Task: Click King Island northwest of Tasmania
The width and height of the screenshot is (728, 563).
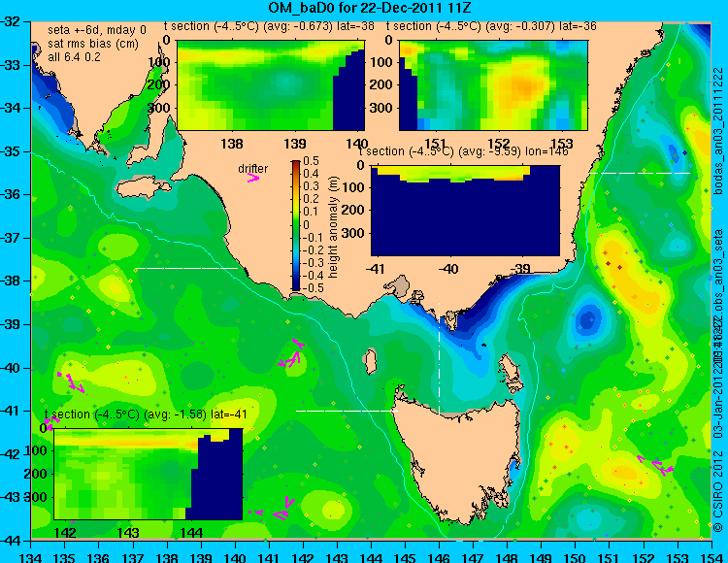Action: pos(370,362)
